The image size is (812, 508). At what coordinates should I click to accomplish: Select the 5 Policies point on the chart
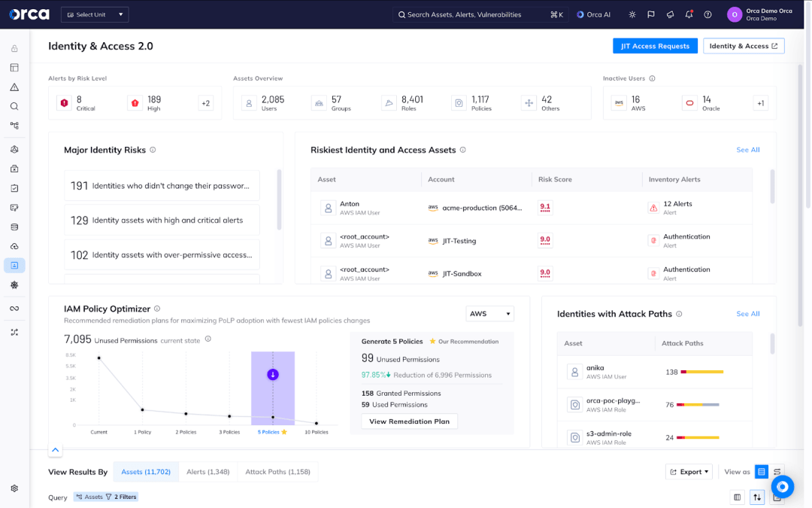point(273,417)
